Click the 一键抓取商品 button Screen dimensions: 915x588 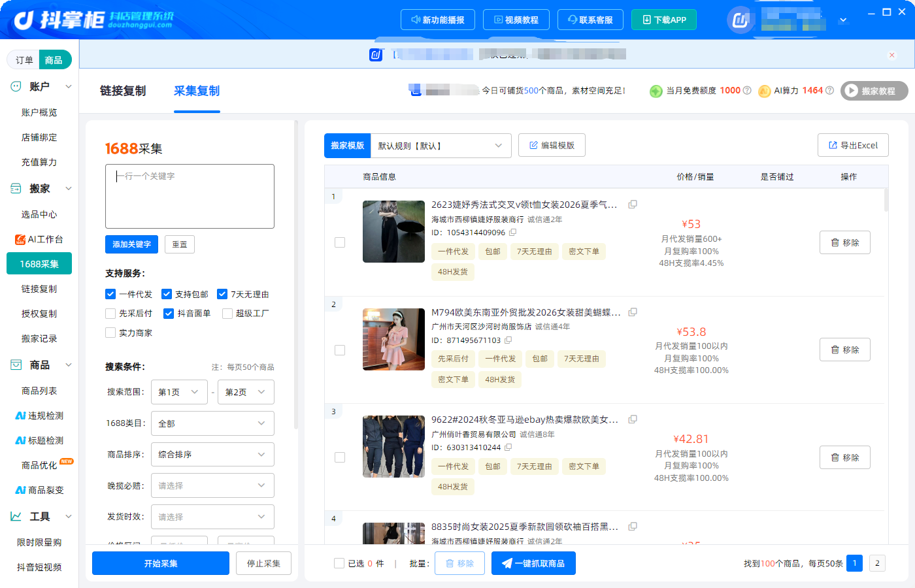pyautogui.click(x=533, y=563)
